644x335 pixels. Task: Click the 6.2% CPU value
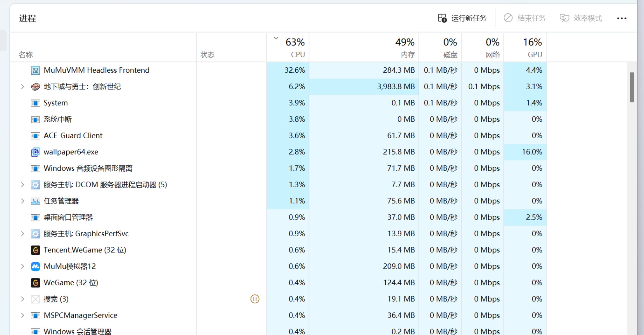coord(297,87)
